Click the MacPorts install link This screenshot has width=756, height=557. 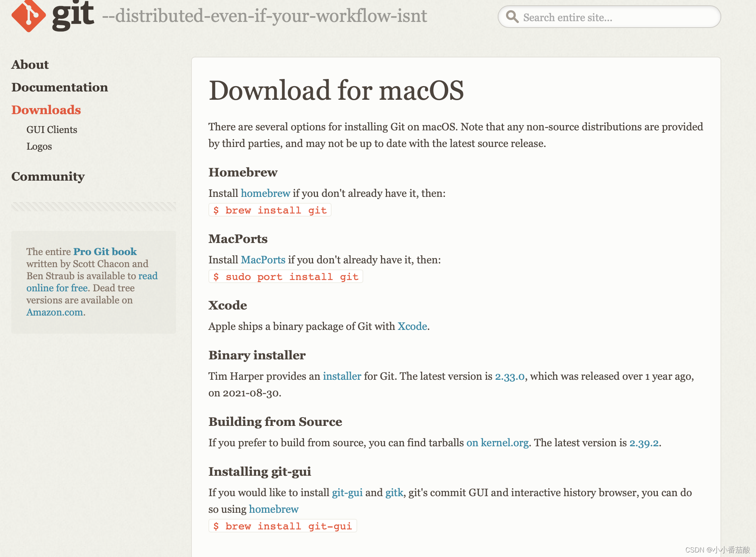pos(263,260)
